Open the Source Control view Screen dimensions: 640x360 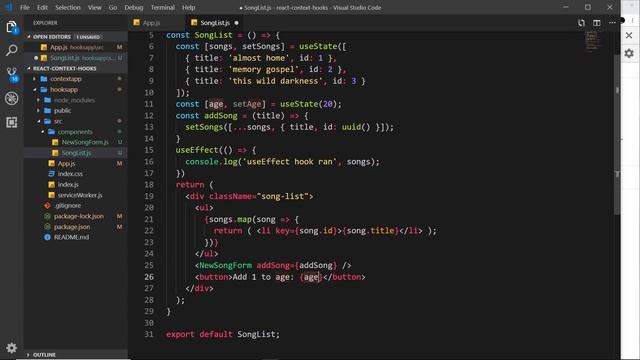(11, 74)
